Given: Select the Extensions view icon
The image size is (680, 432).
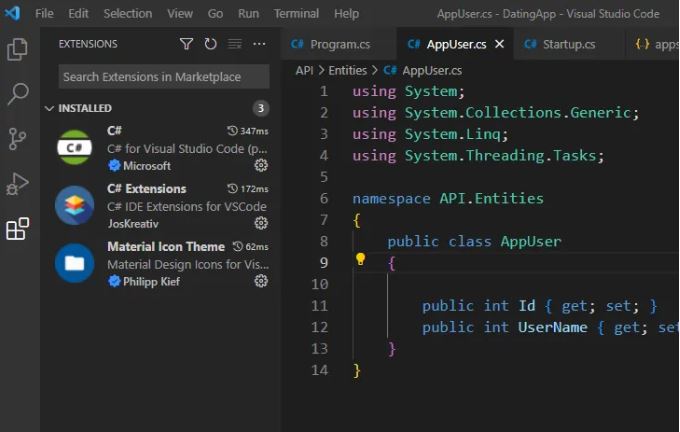Looking at the screenshot, I should coord(18,229).
